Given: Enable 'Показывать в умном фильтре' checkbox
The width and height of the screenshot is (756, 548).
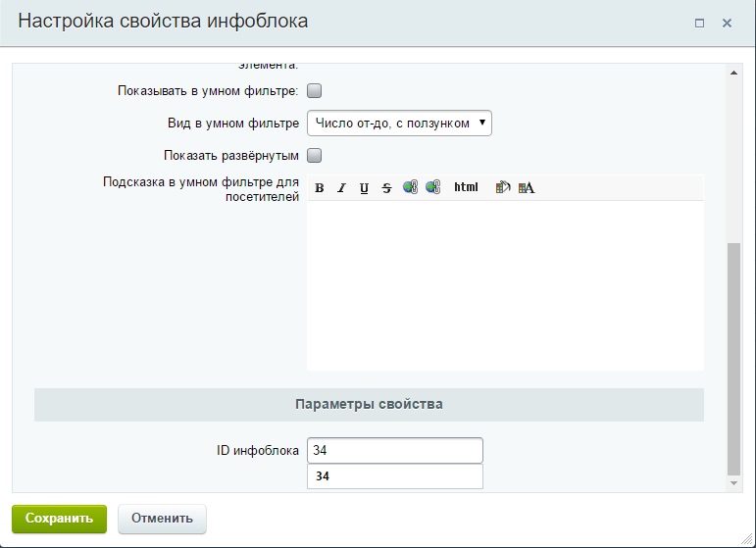Looking at the screenshot, I should (x=315, y=90).
